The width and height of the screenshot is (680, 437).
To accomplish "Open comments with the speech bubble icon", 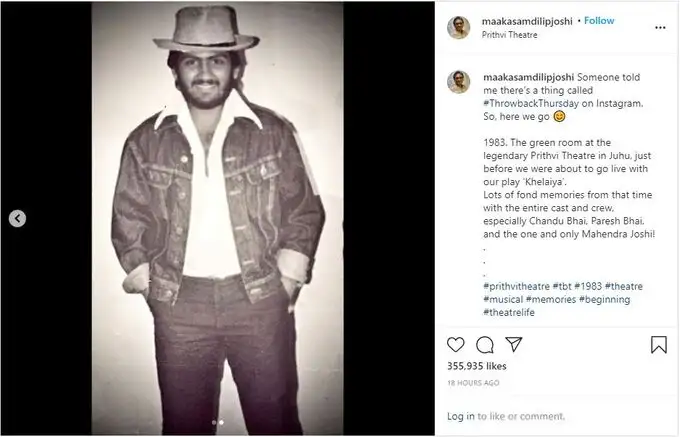I will pos(485,344).
